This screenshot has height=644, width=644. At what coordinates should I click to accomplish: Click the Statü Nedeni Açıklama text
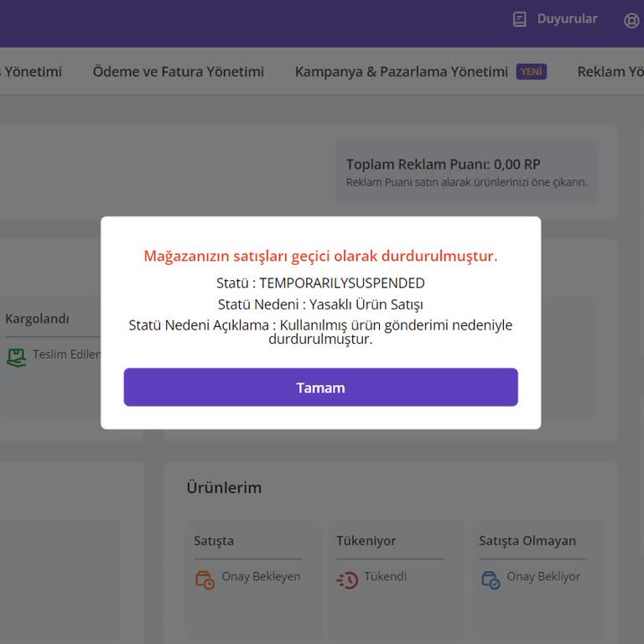(320, 332)
